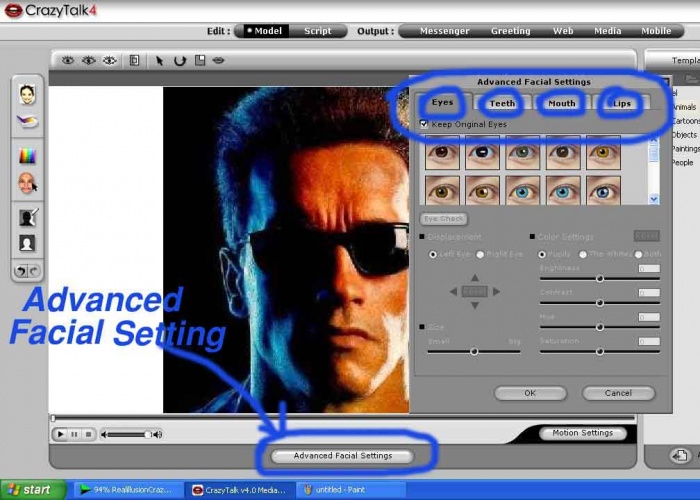Click eye thumbnails scrollbar down arrow

[654, 199]
